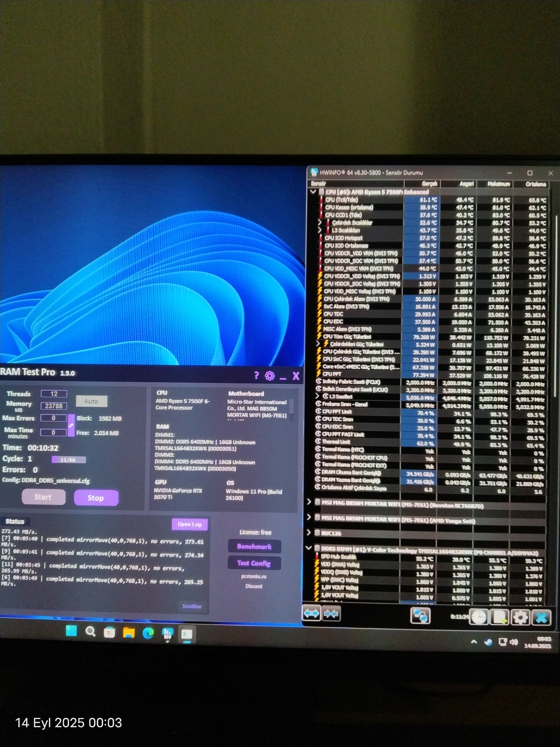Select the CPU TDC sensor row

[431, 314]
